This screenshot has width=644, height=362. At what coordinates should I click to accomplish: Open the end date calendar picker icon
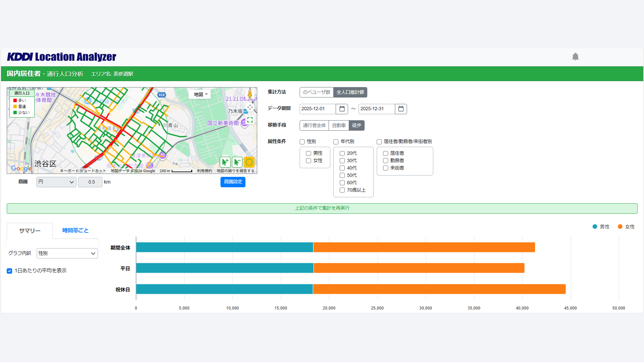[401, 109]
